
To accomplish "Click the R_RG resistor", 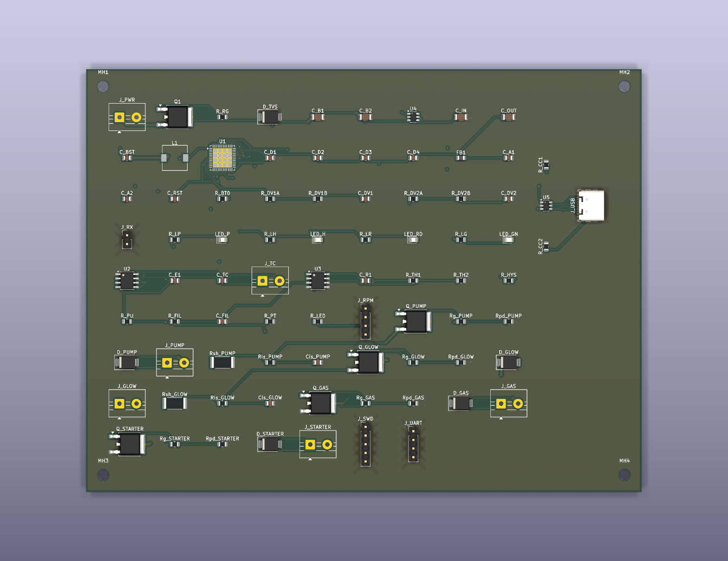I will coord(222,117).
